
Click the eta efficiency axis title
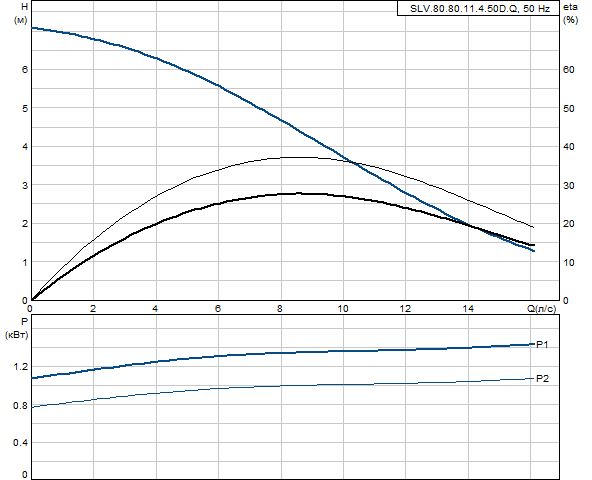(570, 7)
